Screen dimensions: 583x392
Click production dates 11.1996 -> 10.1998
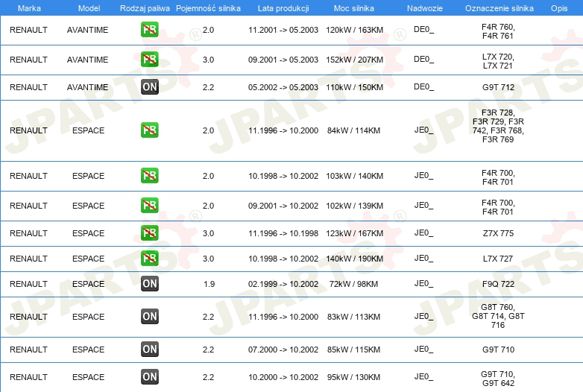point(283,233)
